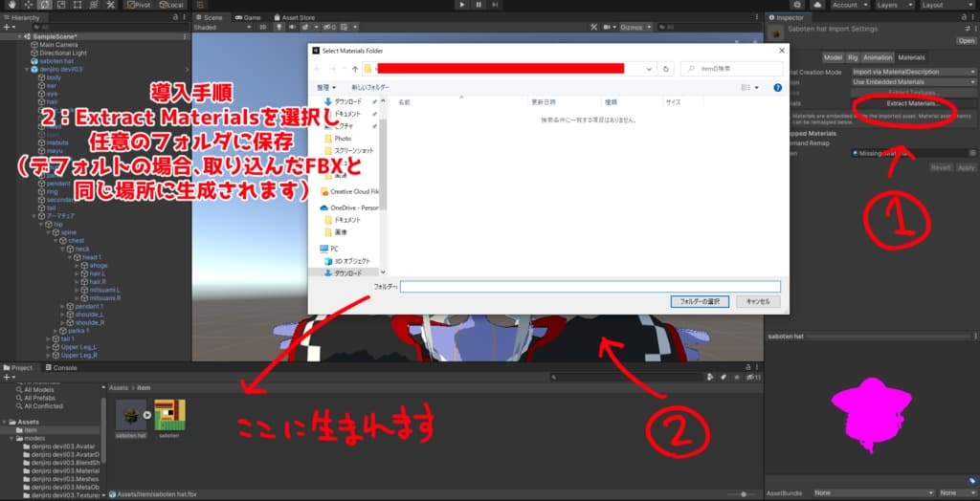Select the Hand tool in Unity toolbar

point(11,5)
